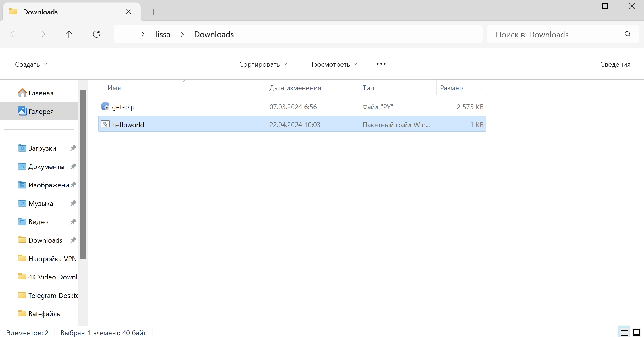The width and height of the screenshot is (644, 337).
Task: Click the helloworld batch file icon
Action: point(105,124)
